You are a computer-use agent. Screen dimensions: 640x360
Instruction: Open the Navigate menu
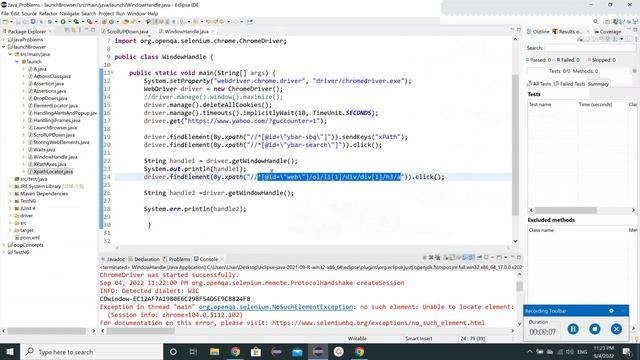point(69,13)
